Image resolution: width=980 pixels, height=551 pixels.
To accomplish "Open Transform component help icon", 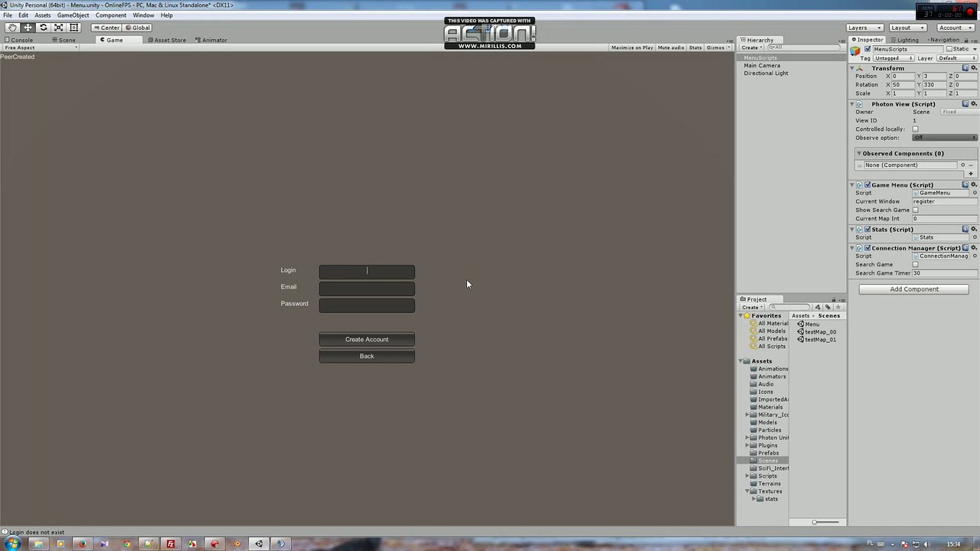I will (965, 68).
